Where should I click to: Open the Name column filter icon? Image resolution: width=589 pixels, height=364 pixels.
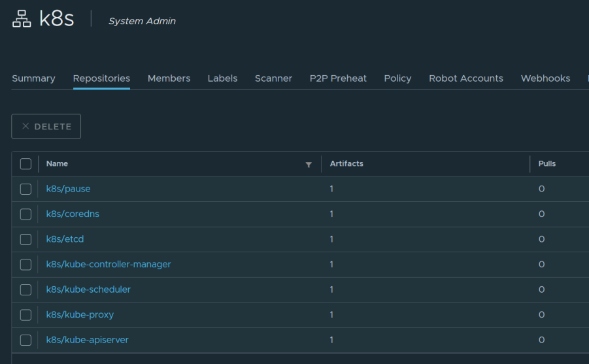[309, 165]
